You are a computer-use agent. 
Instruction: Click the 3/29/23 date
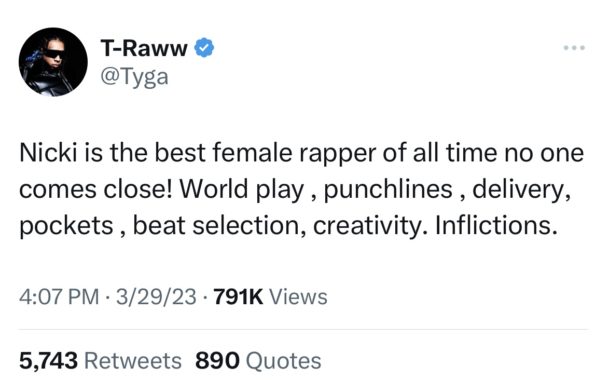click(x=156, y=296)
